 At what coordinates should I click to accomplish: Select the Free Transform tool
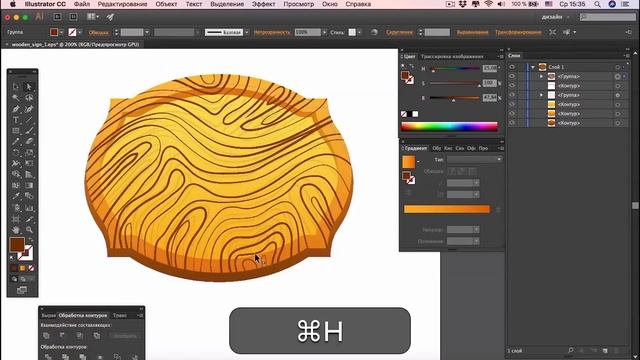[29, 164]
